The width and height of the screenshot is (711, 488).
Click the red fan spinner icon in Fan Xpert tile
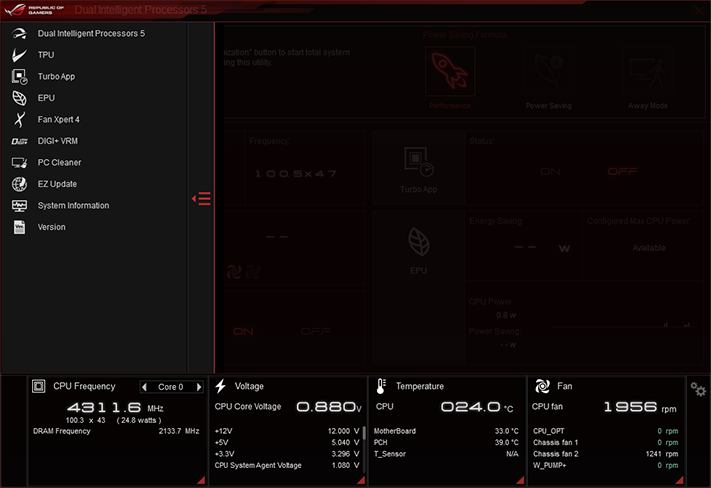pyautogui.click(x=234, y=272)
